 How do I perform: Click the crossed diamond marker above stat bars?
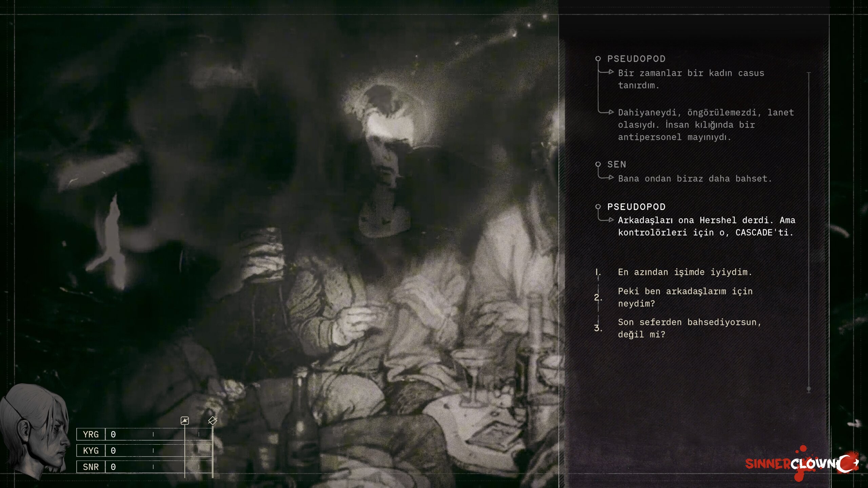pyautogui.click(x=213, y=421)
